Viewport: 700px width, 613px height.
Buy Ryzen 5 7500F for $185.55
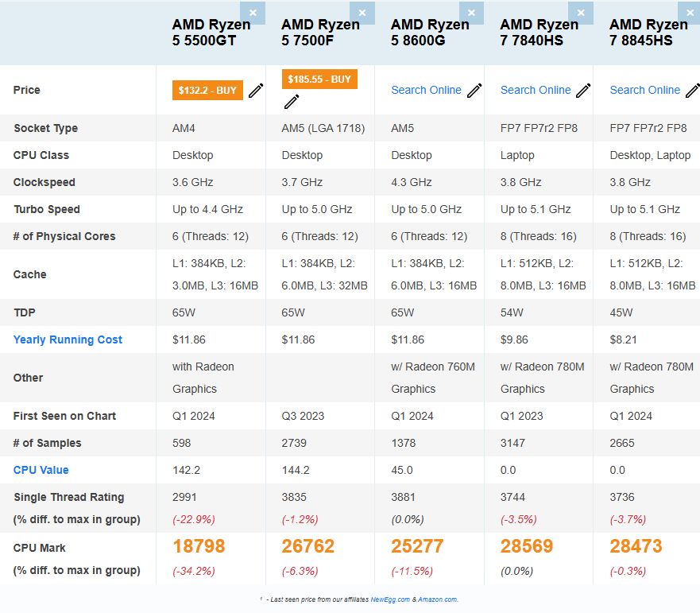319,79
